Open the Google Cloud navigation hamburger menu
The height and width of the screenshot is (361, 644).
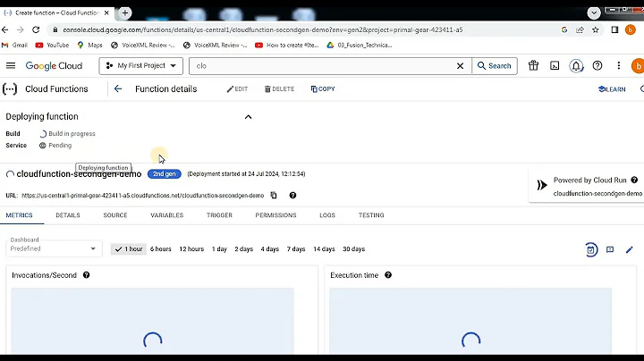[11, 65]
